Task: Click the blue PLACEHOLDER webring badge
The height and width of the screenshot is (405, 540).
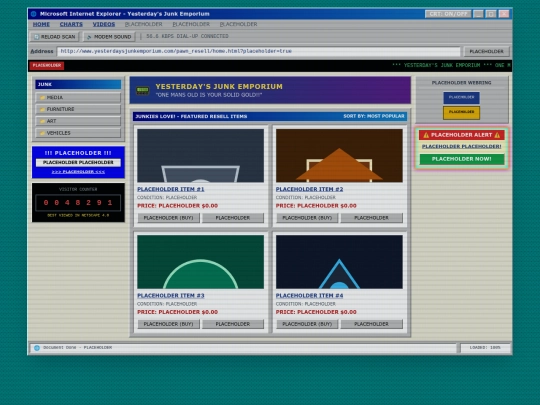Action: [461, 97]
